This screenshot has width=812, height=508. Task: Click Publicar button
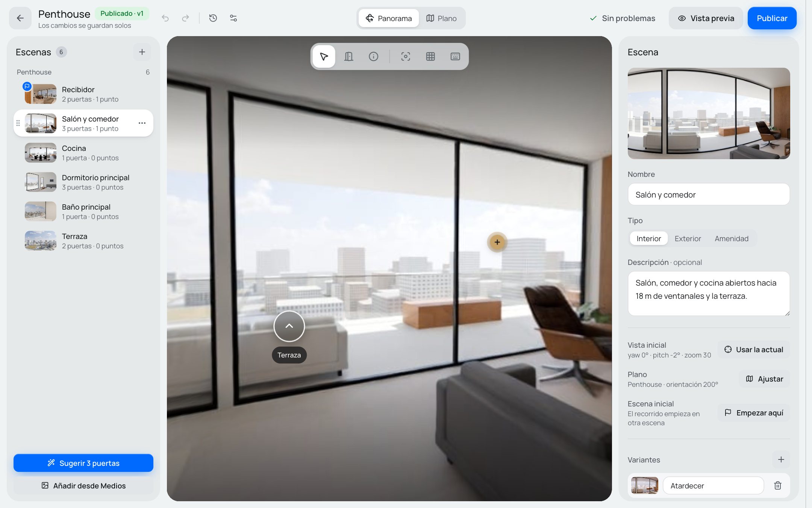pyautogui.click(x=772, y=18)
